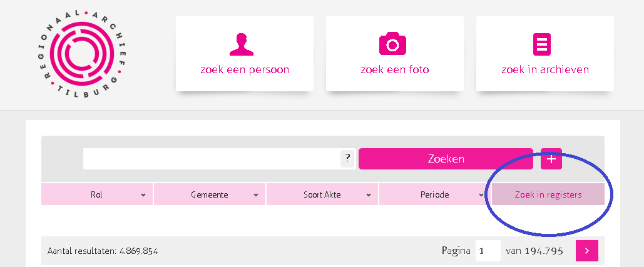Open the Rol filter dropdown
Image resolution: width=644 pixels, height=267 pixels.
coord(97,194)
